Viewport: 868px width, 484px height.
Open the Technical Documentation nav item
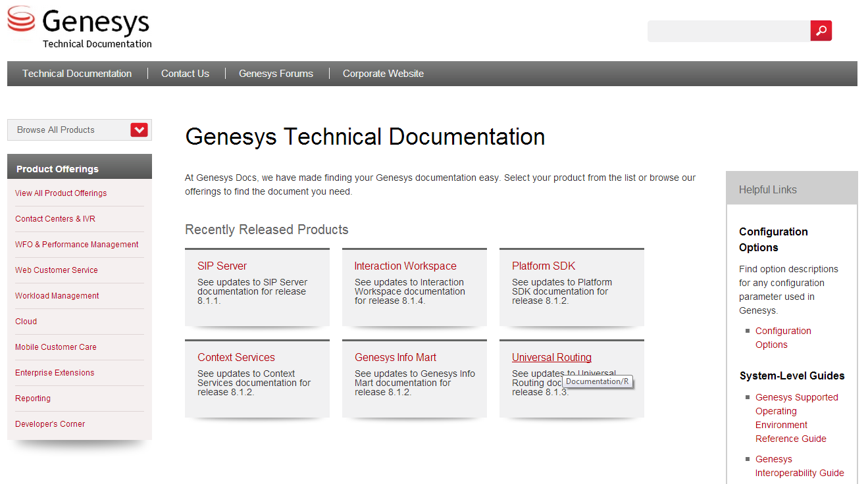click(77, 74)
